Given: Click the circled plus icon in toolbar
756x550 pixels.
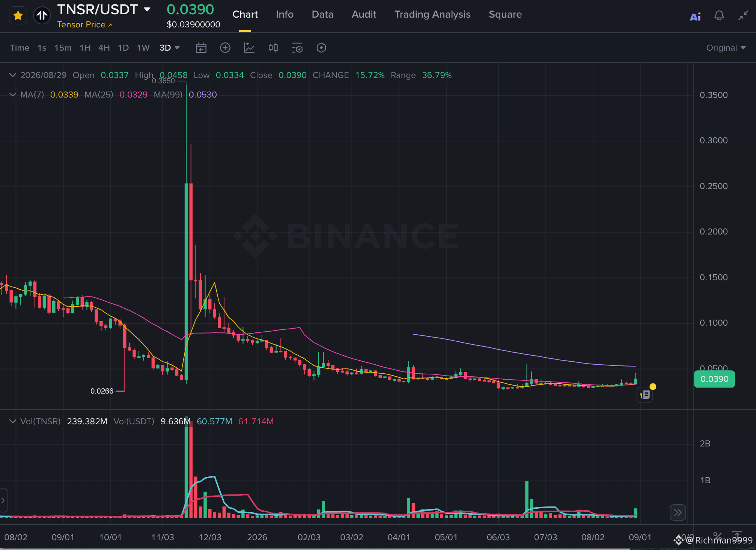Looking at the screenshot, I should 225,48.
